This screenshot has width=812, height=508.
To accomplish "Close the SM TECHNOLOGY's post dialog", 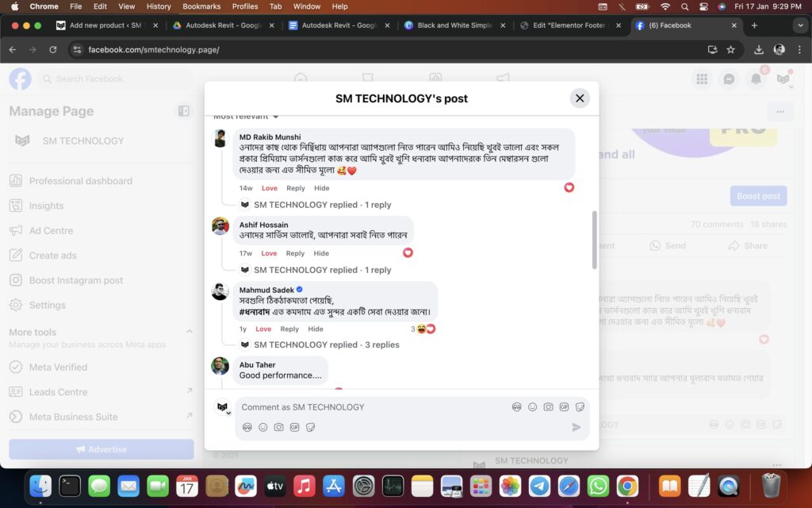I will click(580, 98).
